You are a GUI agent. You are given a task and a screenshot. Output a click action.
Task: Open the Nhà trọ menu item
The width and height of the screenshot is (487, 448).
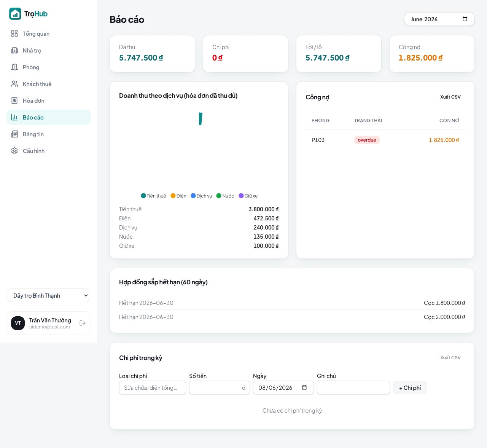[x=48, y=50]
